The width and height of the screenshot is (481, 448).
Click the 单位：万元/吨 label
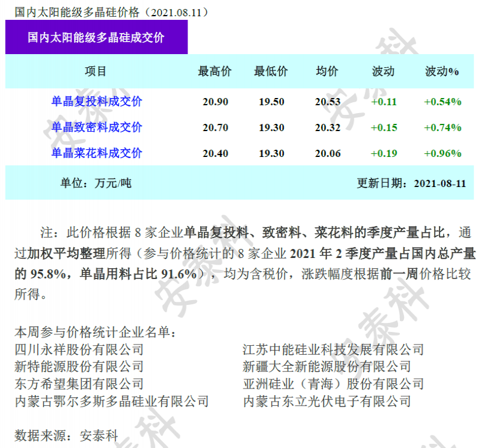pos(96,183)
